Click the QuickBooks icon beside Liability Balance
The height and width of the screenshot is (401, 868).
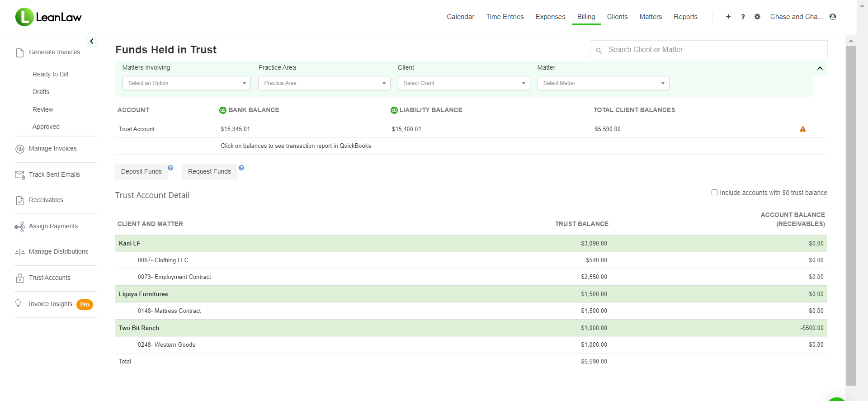pyautogui.click(x=394, y=110)
